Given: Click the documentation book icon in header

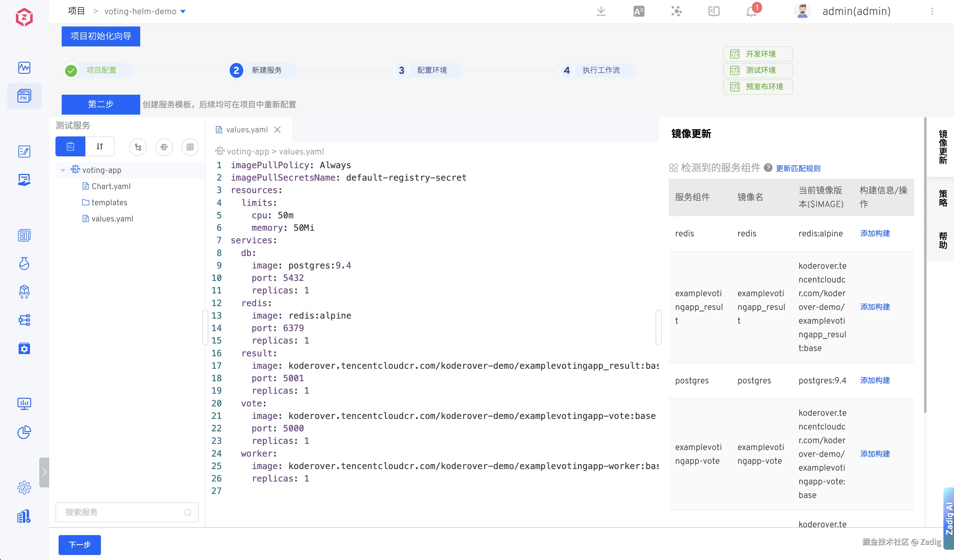Looking at the screenshot, I should (713, 11).
